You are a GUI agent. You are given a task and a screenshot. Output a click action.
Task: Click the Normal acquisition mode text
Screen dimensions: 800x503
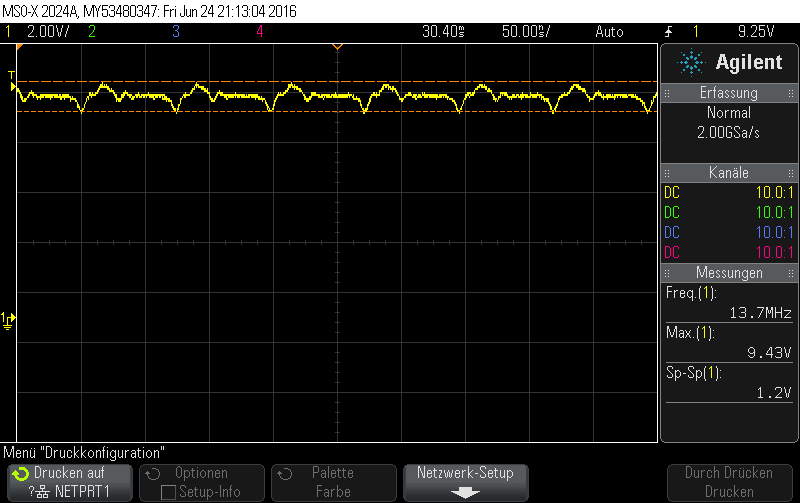729,113
